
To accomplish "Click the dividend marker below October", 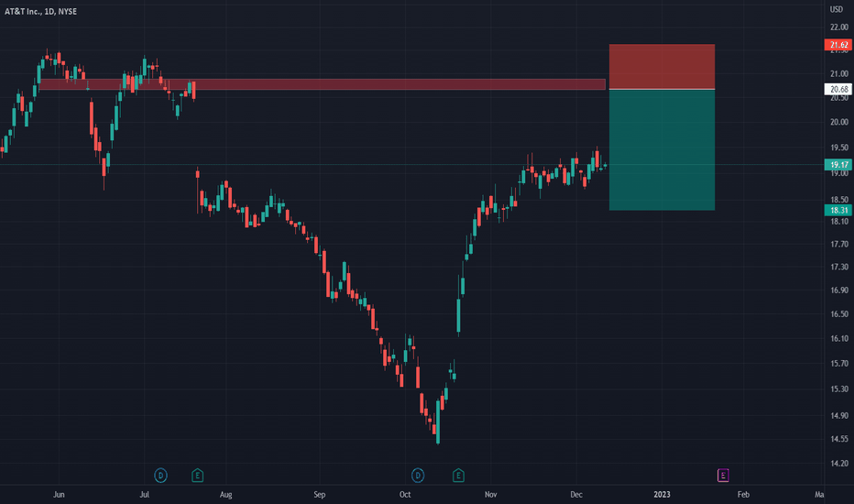I will [418, 476].
